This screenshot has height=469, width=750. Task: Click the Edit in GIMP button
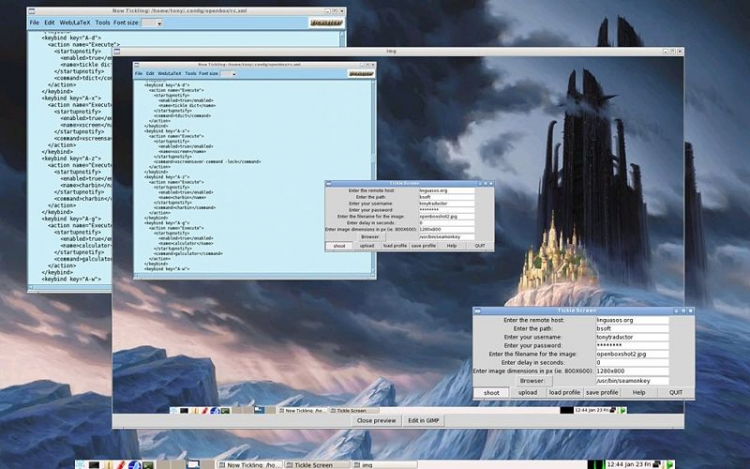(424, 421)
